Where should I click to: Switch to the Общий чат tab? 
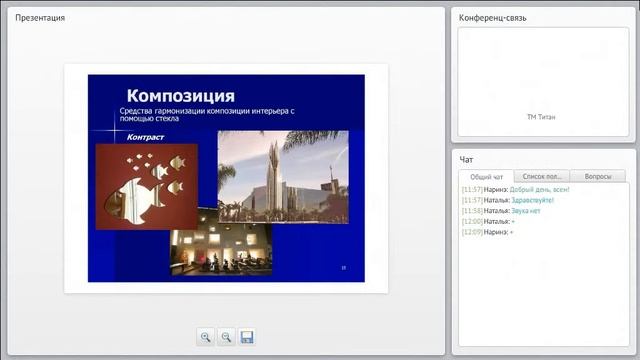(x=486, y=177)
